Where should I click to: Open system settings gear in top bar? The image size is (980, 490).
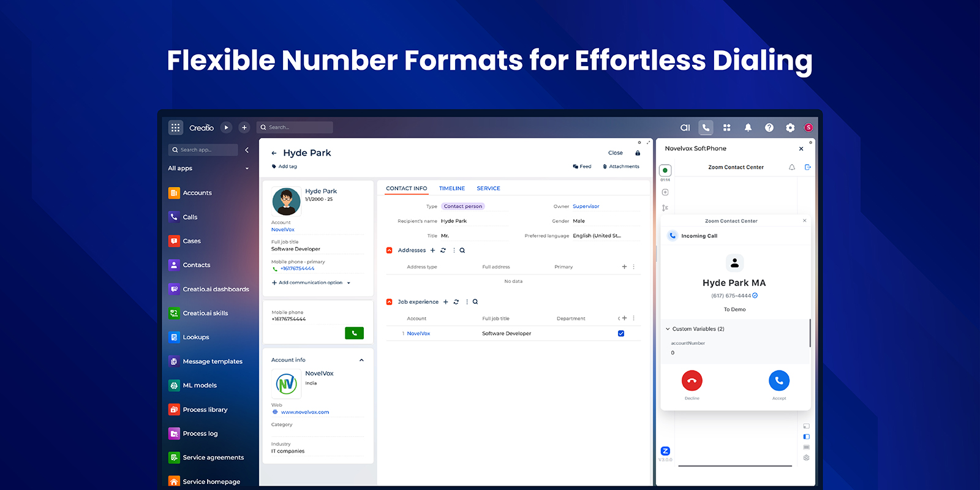pos(790,127)
